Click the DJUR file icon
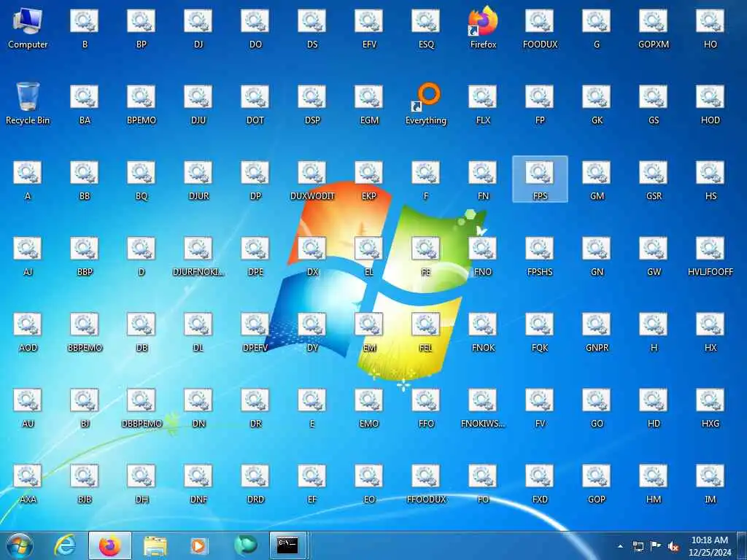 pos(198,180)
